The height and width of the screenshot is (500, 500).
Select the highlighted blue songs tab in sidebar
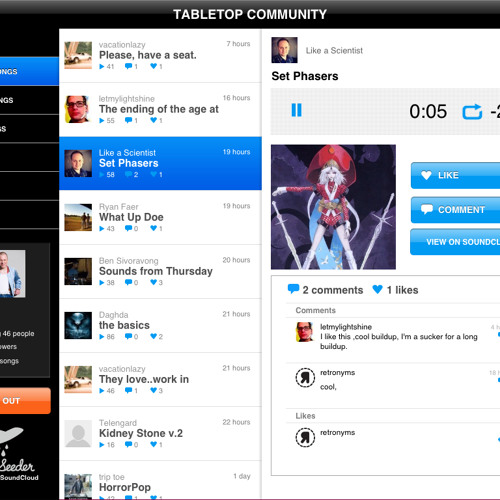pos(29,71)
